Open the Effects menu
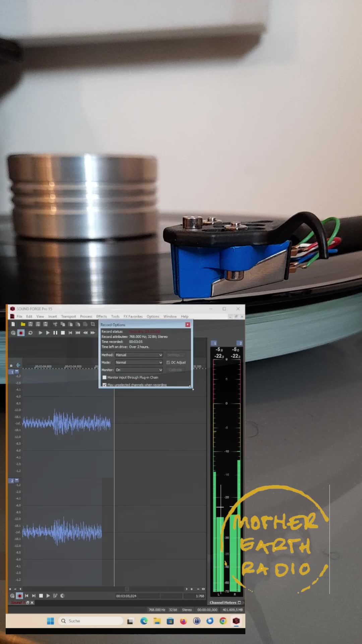Image resolution: width=362 pixels, height=644 pixels. [102, 316]
